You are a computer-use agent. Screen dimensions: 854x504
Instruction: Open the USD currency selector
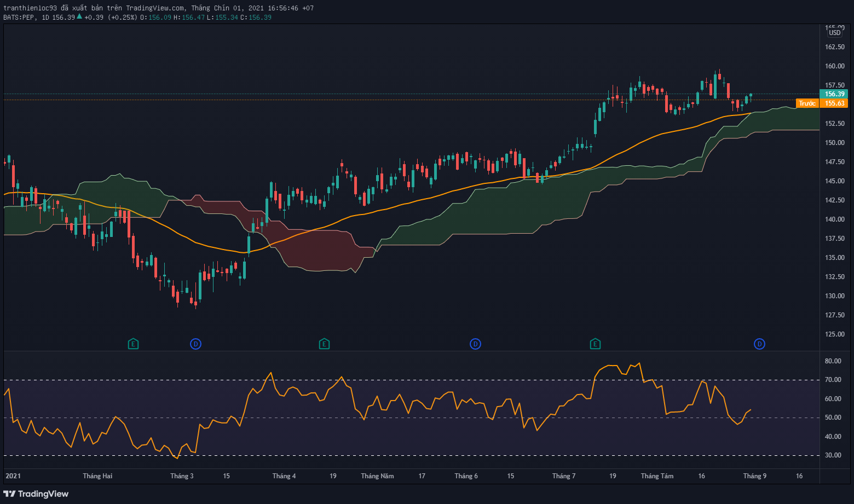(x=834, y=33)
